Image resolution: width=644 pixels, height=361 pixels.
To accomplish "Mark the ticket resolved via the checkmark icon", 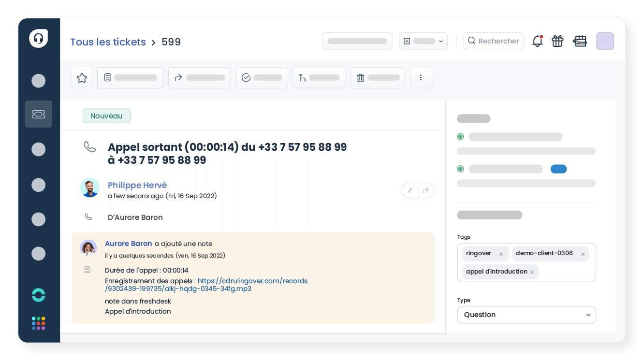I will click(245, 77).
